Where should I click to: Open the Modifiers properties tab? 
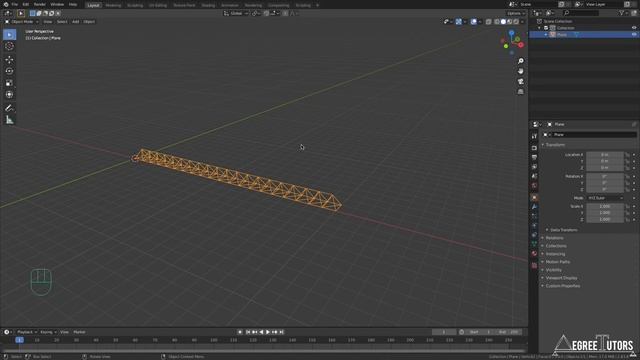[534, 207]
